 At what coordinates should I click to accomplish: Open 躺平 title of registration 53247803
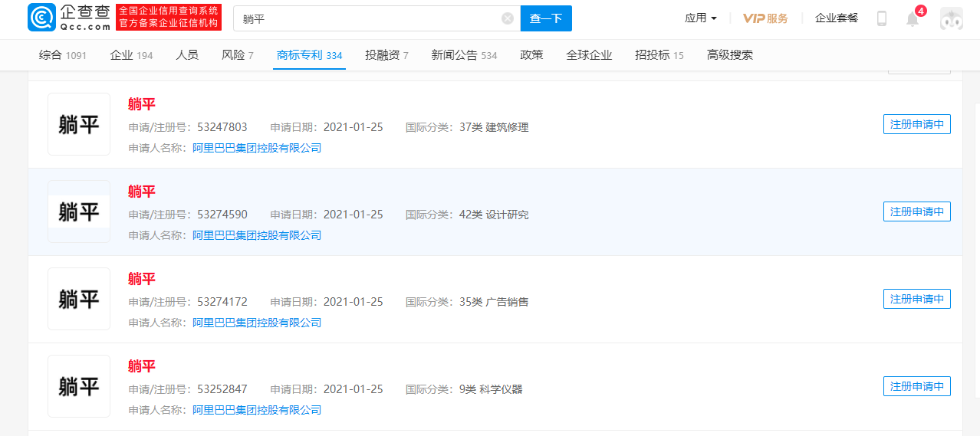click(142, 104)
